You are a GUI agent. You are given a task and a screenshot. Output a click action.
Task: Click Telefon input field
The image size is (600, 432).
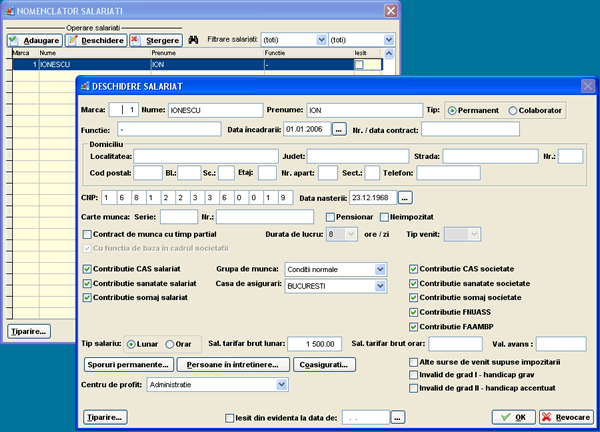(x=448, y=173)
